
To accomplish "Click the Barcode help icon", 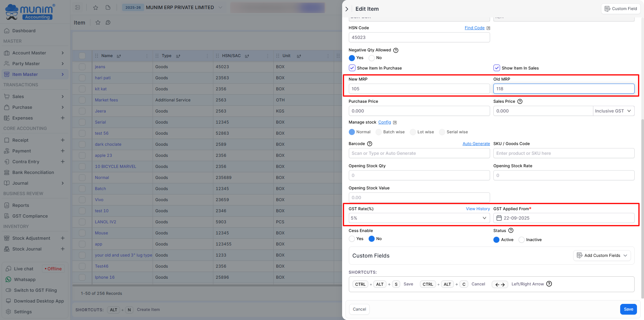I will (370, 144).
